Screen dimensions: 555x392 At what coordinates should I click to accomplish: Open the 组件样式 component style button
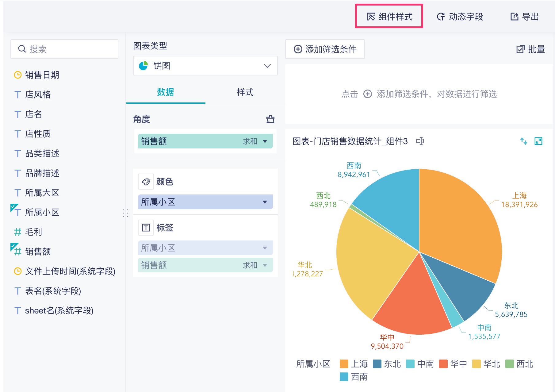point(389,17)
